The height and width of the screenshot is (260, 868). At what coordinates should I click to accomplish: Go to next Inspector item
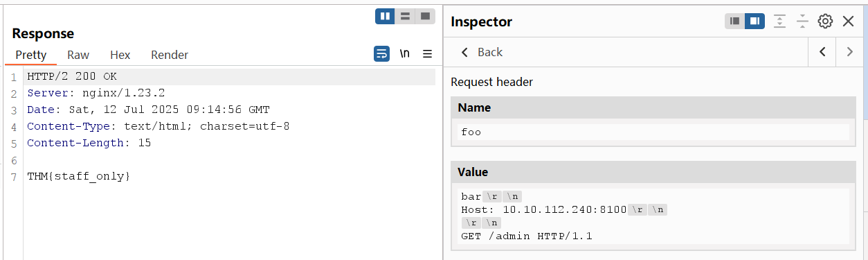(x=849, y=52)
